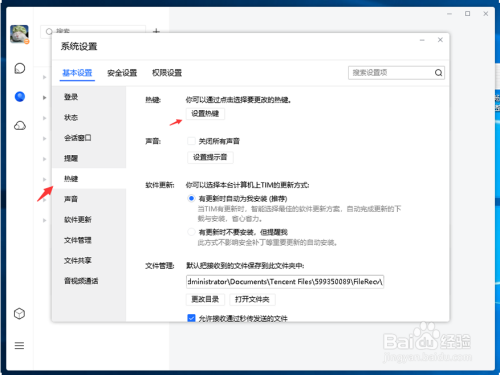Select 热键 in settings sidebar
500x375 pixels.
point(89,179)
